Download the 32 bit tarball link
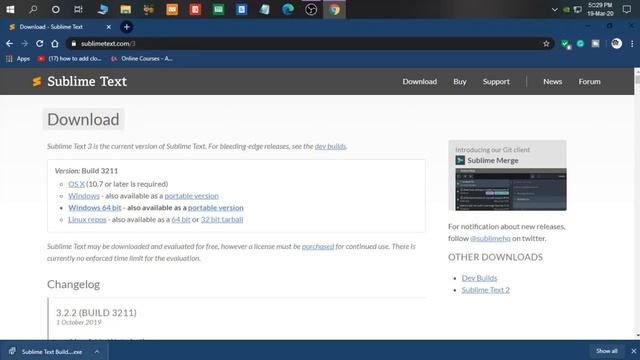This screenshot has width=640, height=360. pos(222,220)
